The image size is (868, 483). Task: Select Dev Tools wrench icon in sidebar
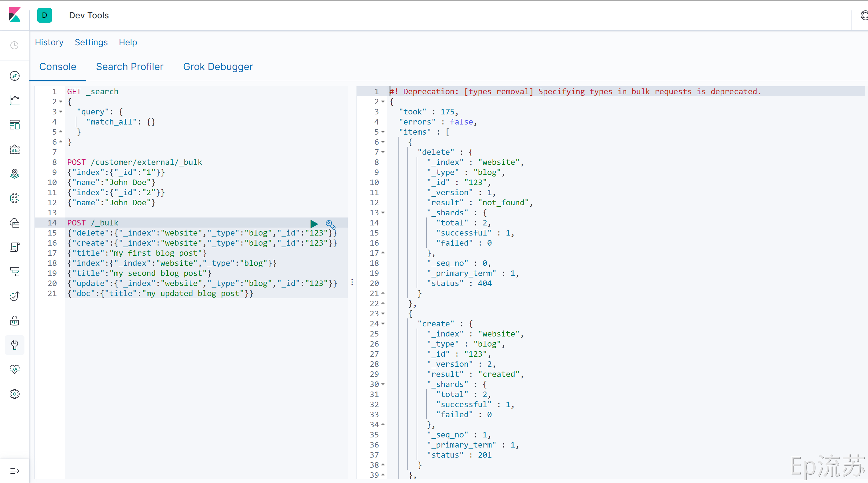tap(14, 345)
